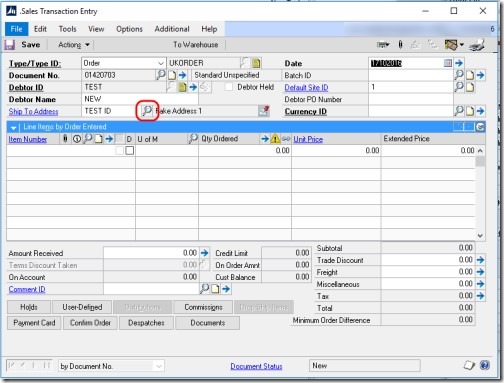Open the dropdown arrow beside the toolbar map icon
The height and width of the screenshot is (383, 504).
[x=462, y=44]
